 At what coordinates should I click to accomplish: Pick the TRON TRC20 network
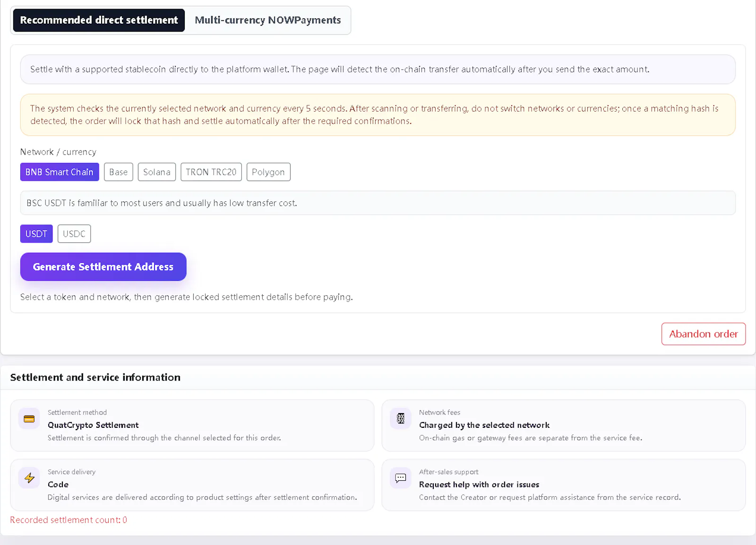(x=211, y=172)
